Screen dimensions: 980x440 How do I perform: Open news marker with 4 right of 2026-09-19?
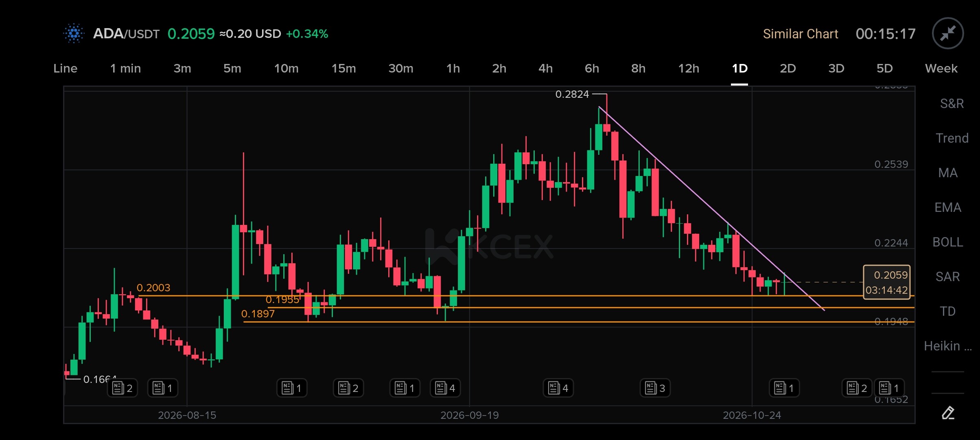558,388
